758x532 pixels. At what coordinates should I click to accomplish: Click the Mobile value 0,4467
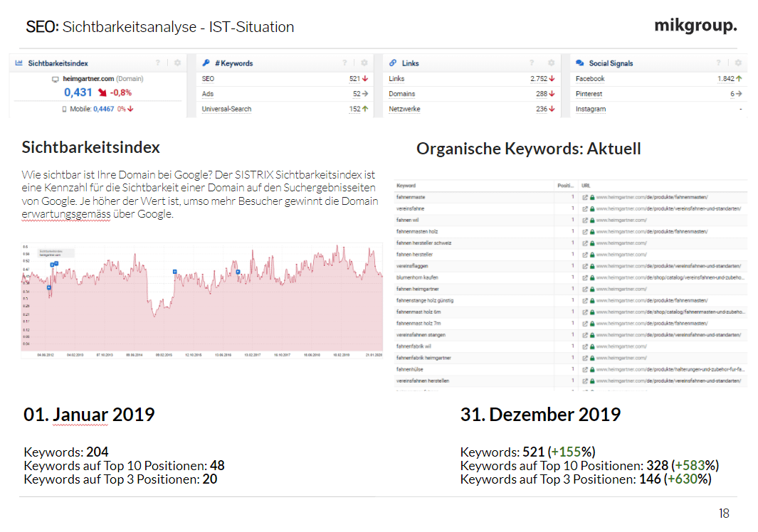click(x=103, y=110)
